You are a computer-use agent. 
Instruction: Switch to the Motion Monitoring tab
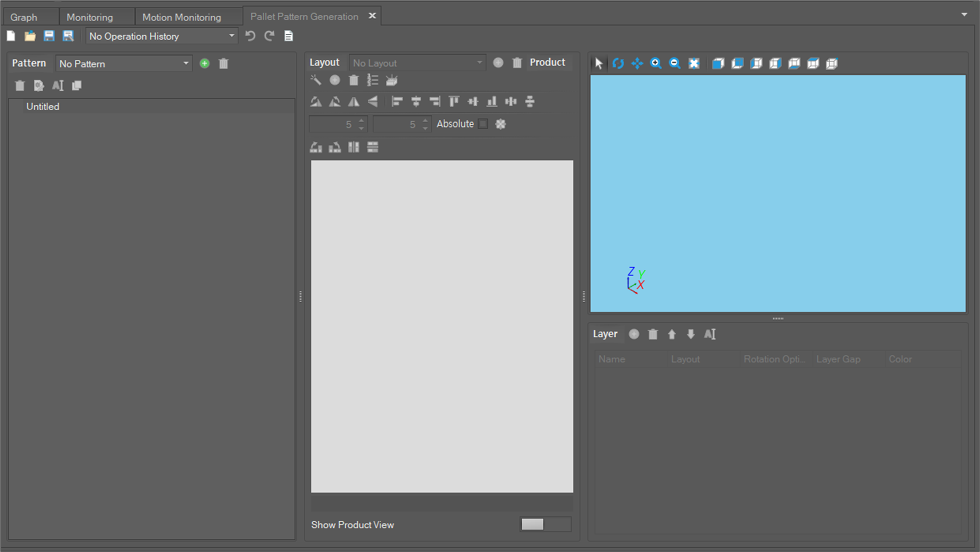pos(181,17)
